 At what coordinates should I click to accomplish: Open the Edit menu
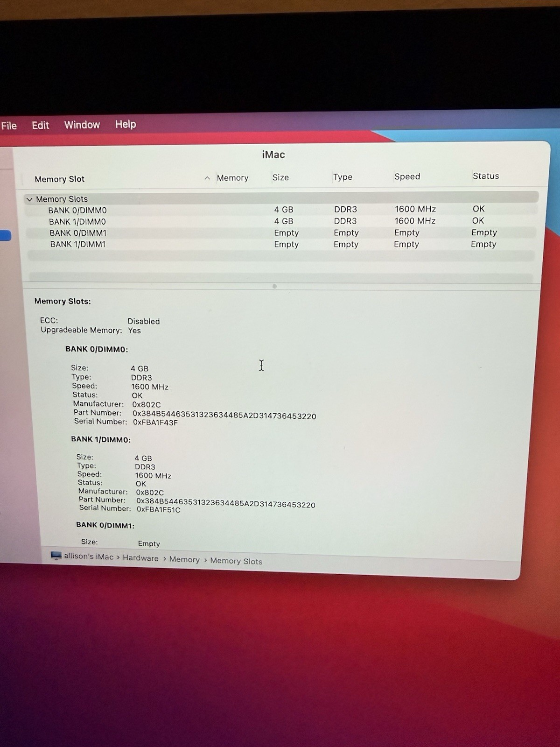click(40, 125)
